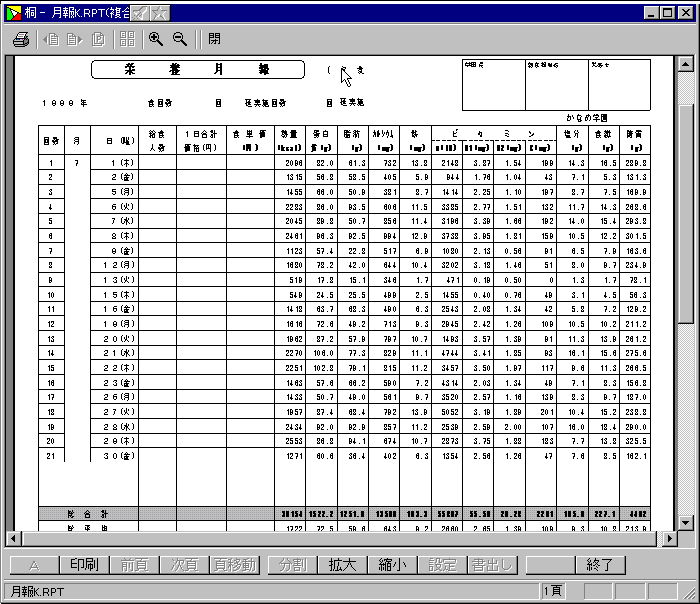
Task: Click the next page toolbar icon
Action: (74, 40)
